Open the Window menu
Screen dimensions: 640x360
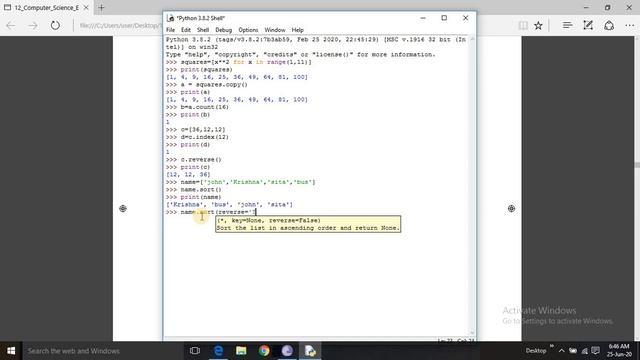tap(275, 30)
